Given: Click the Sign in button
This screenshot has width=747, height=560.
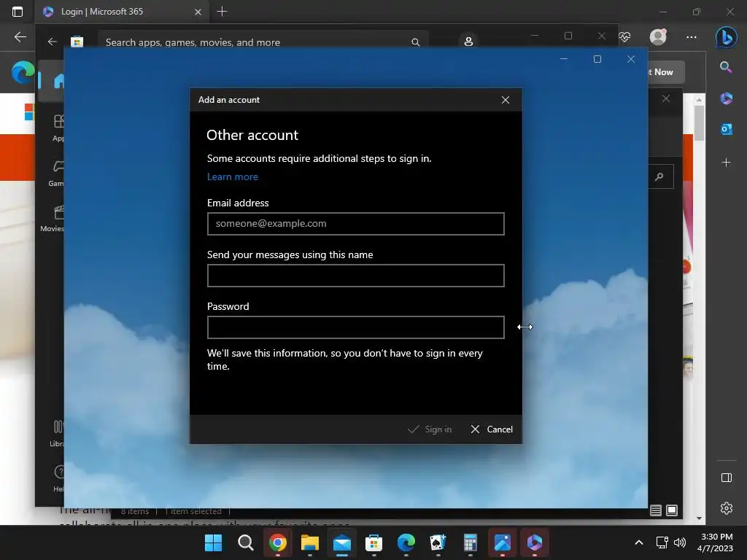Looking at the screenshot, I should [x=430, y=429].
